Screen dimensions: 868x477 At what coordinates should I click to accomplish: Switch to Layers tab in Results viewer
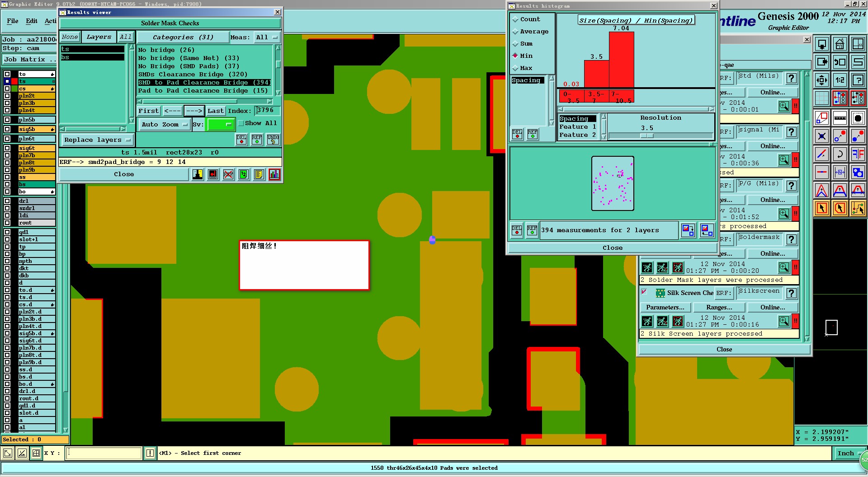click(x=99, y=37)
